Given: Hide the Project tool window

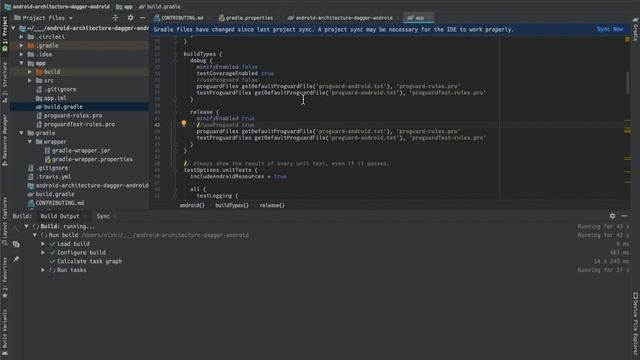Looking at the screenshot, I should 142,18.
